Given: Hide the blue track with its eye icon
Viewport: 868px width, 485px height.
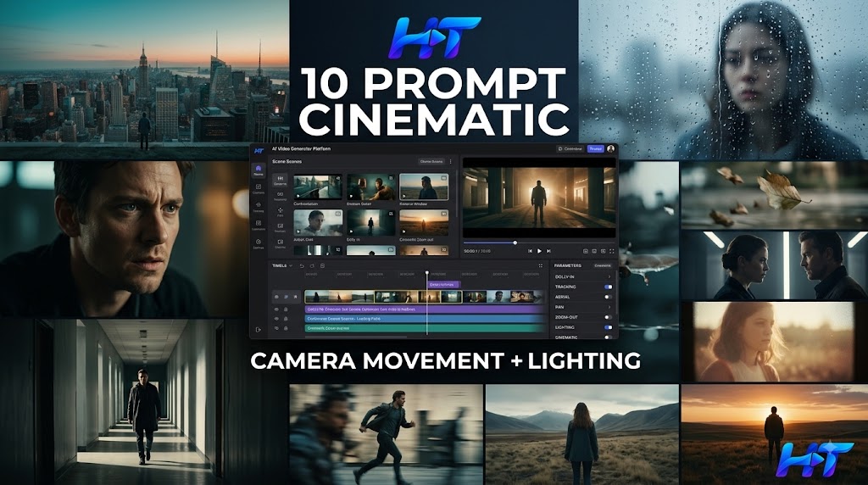Looking at the screenshot, I should [276, 319].
